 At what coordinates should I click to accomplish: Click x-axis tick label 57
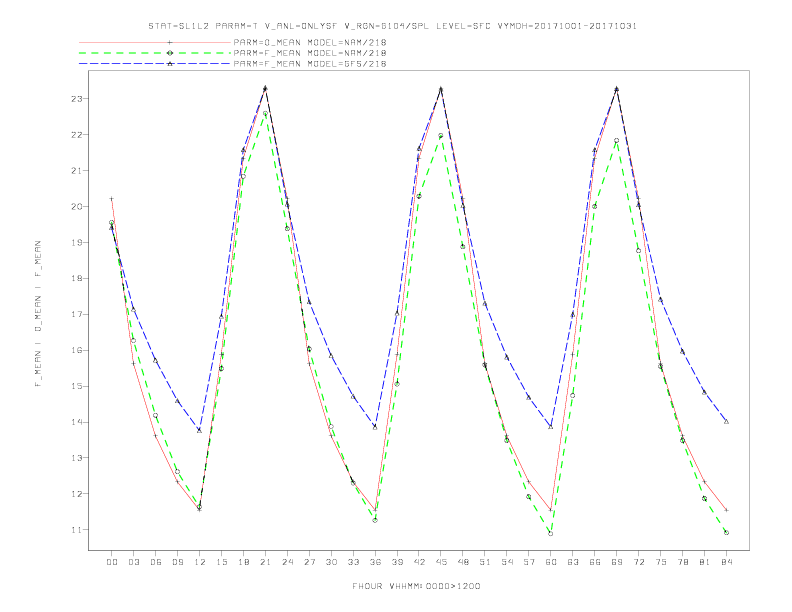tap(529, 562)
